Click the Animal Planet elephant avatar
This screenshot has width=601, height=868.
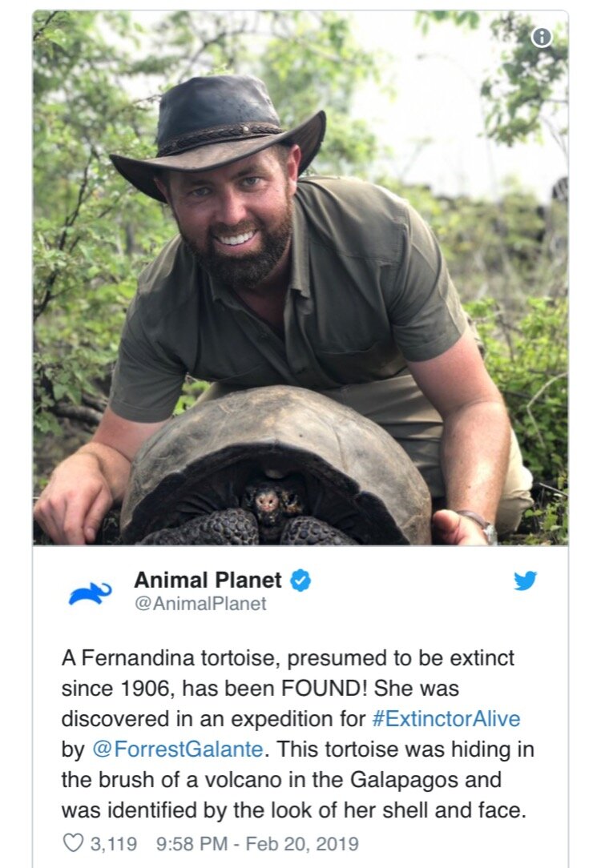[91, 593]
